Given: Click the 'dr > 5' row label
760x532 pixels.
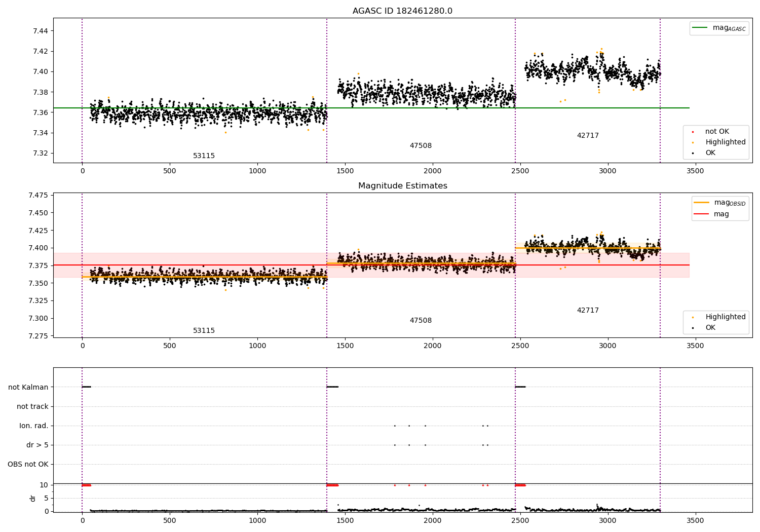Looking at the screenshot, I should (37, 445).
